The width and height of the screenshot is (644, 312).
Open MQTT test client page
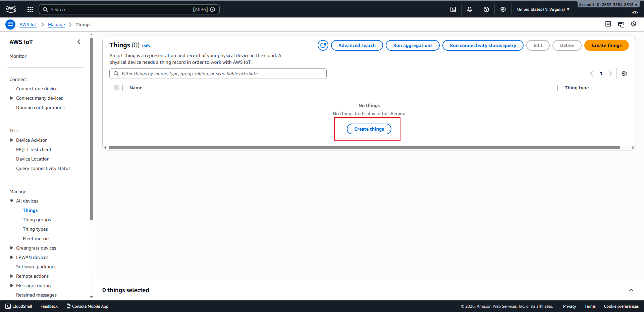tap(34, 149)
